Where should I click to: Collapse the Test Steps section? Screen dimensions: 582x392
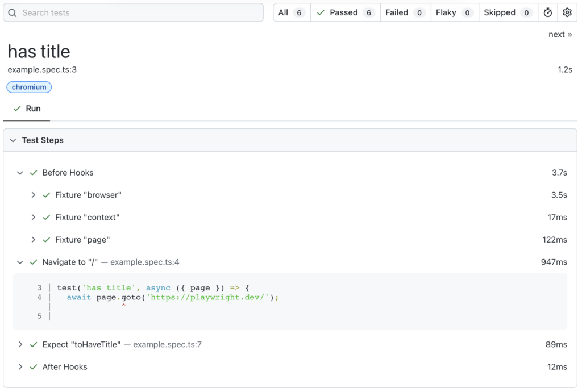click(13, 140)
